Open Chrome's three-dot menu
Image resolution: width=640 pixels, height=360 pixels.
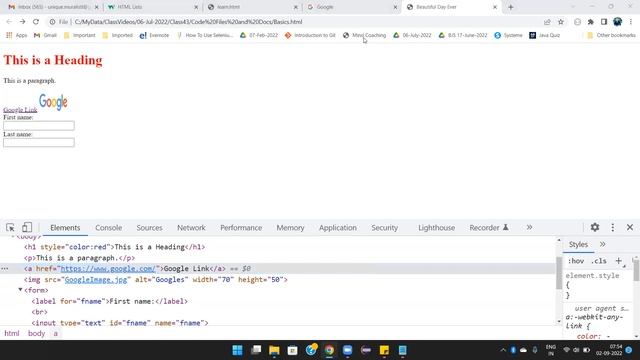pyautogui.click(x=631, y=22)
